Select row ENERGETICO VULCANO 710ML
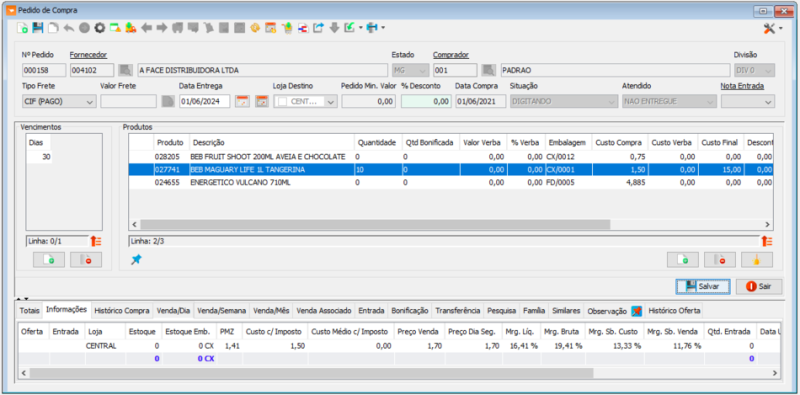Image resolution: width=800 pixels, height=395 pixels. click(x=451, y=183)
